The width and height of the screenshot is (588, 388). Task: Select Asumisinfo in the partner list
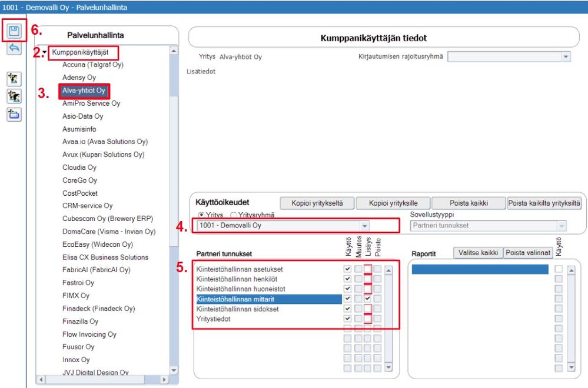(x=79, y=129)
